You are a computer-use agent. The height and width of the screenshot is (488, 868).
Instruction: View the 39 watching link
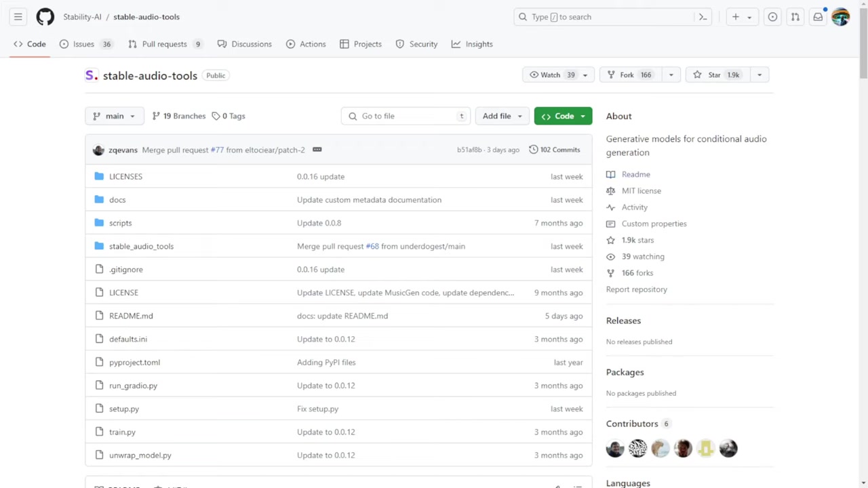pos(643,257)
